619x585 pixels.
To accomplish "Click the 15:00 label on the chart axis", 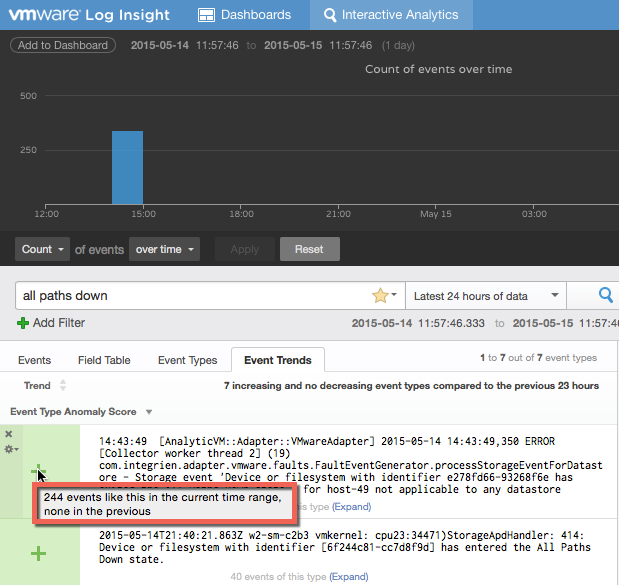I will tap(144, 214).
